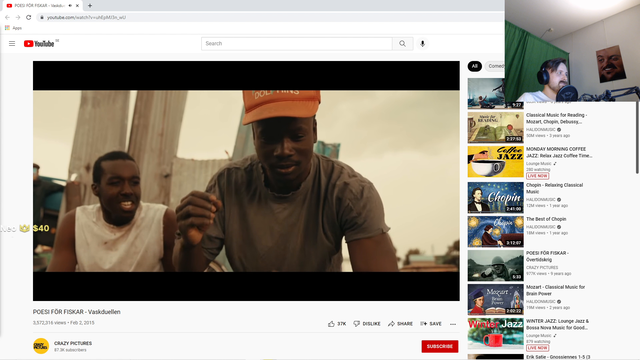Start voice search with the microphone icon

tap(422, 44)
